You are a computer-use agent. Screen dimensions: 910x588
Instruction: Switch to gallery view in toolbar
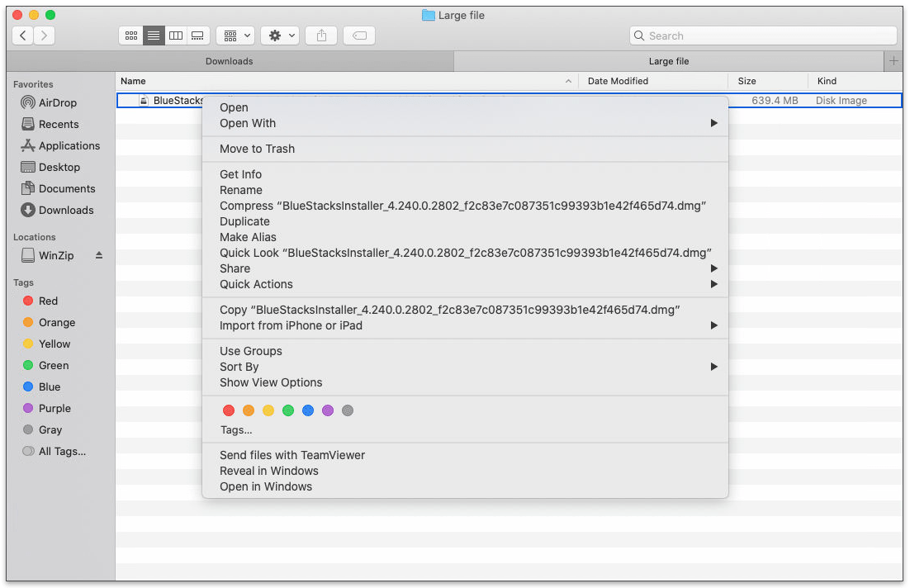click(x=198, y=36)
